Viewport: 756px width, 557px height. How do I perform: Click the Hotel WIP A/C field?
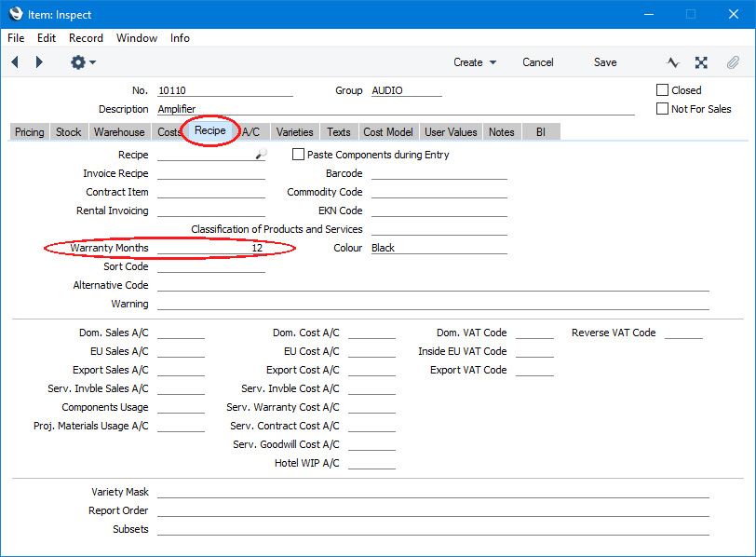(x=371, y=463)
